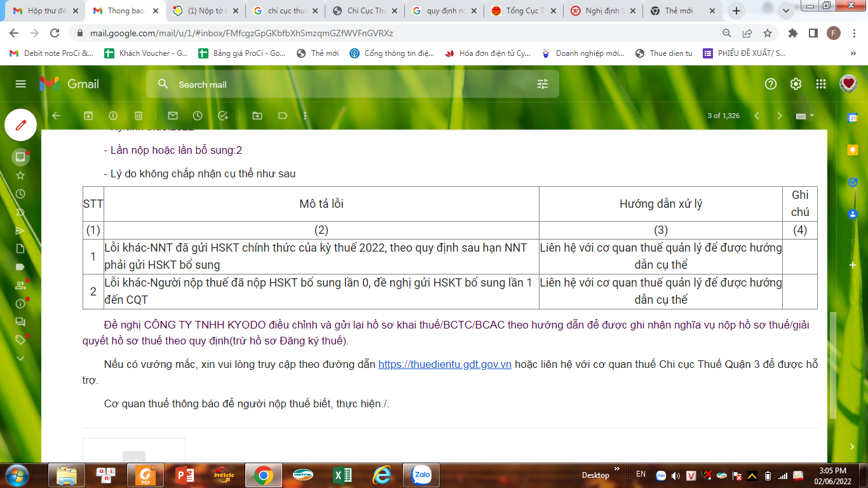The image size is (868, 488).
Task: Open input tools keyboard dropdown
Action: tap(804, 116)
